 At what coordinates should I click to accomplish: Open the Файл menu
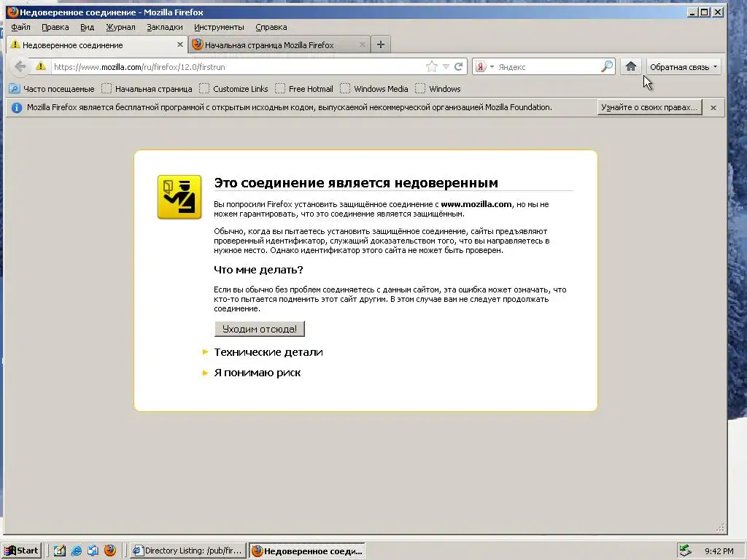(x=20, y=27)
